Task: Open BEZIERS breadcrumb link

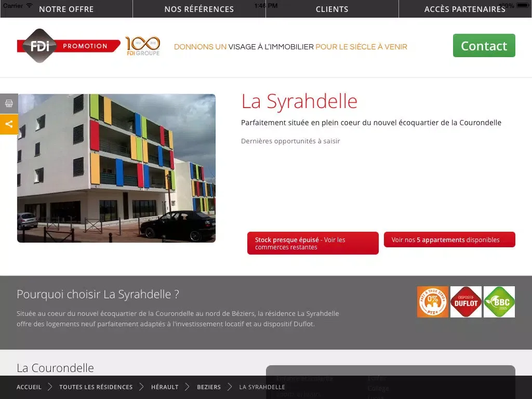Action: tap(209, 387)
